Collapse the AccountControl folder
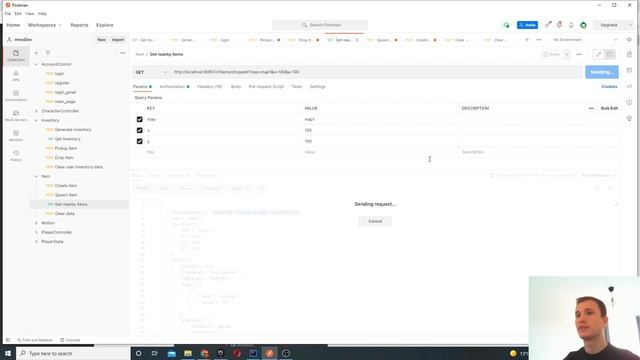 coord(36,64)
